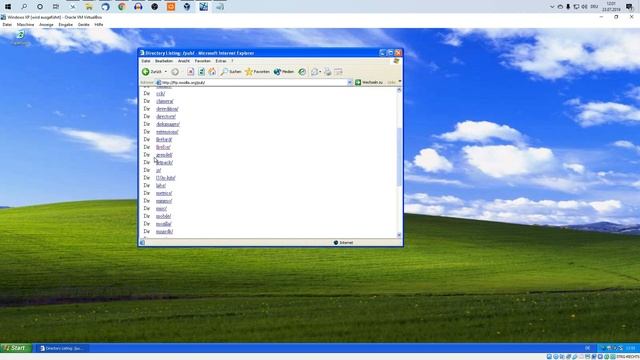Open the cck/ directory link

pyautogui.click(x=160, y=93)
